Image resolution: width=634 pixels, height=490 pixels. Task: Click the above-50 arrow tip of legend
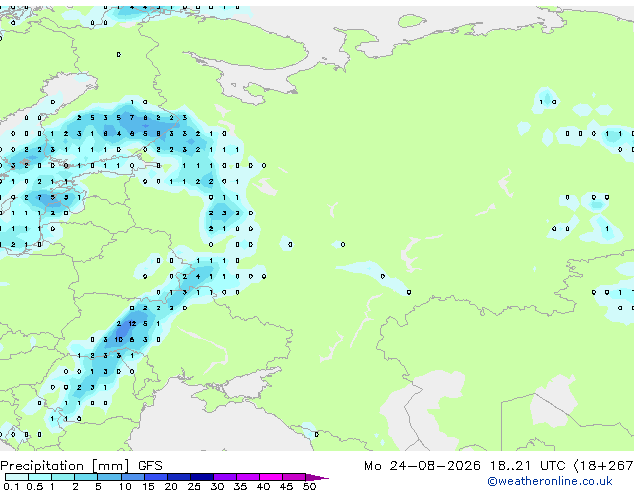click(317, 478)
